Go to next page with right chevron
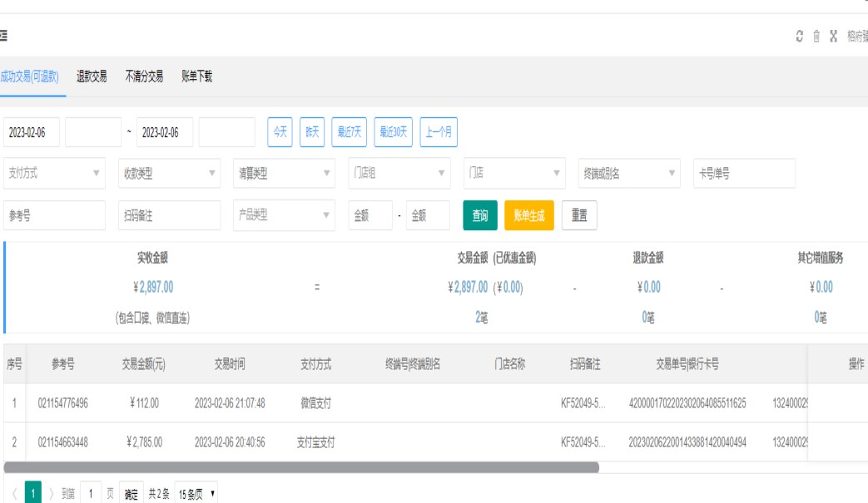Screen dimensions: 868x503 coord(52,494)
